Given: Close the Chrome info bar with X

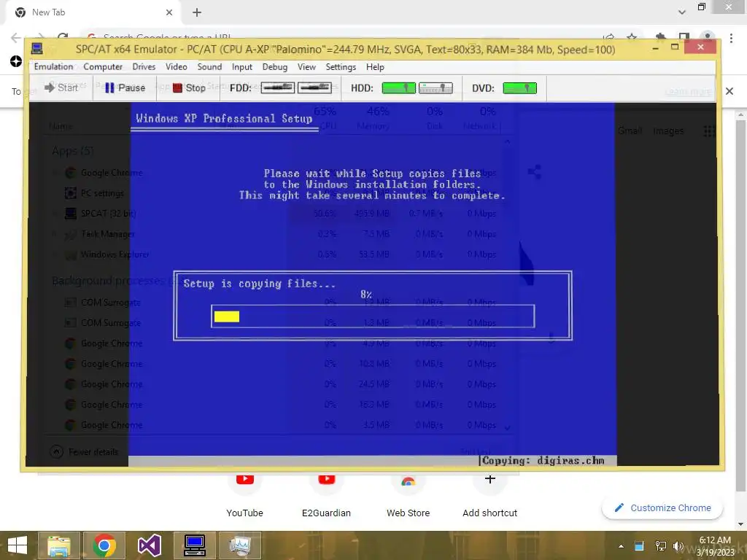Looking at the screenshot, I should pyautogui.click(x=729, y=91).
